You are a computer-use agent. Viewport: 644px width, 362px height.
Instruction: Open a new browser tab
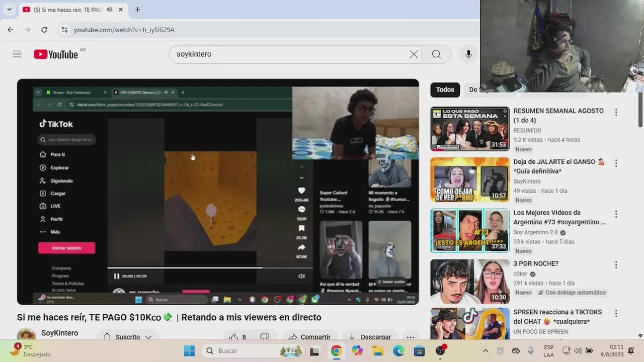pos(137,10)
